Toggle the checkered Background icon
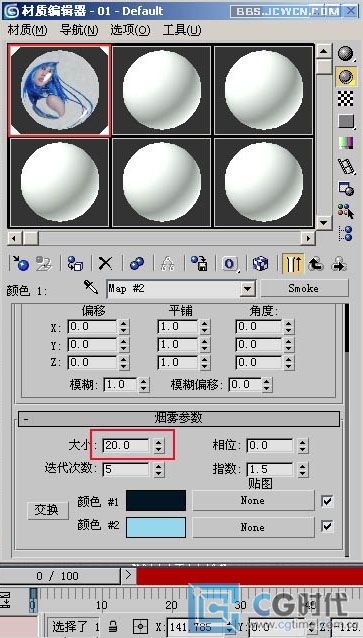 346,98
